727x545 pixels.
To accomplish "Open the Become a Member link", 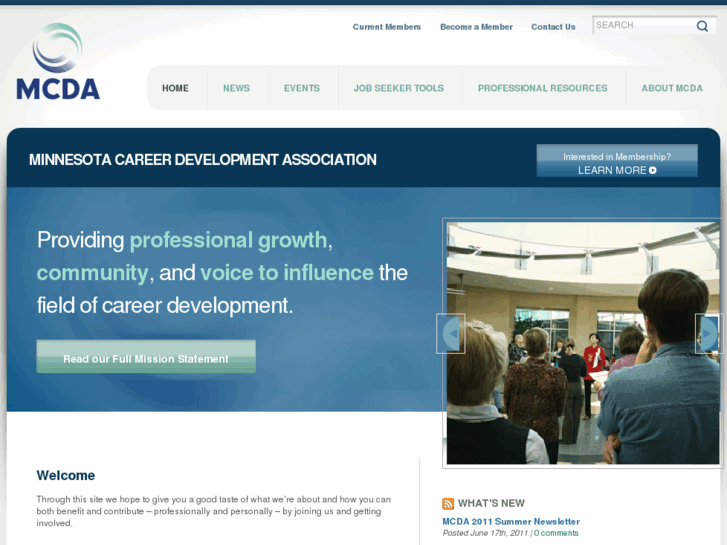I will (x=476, y=27).
